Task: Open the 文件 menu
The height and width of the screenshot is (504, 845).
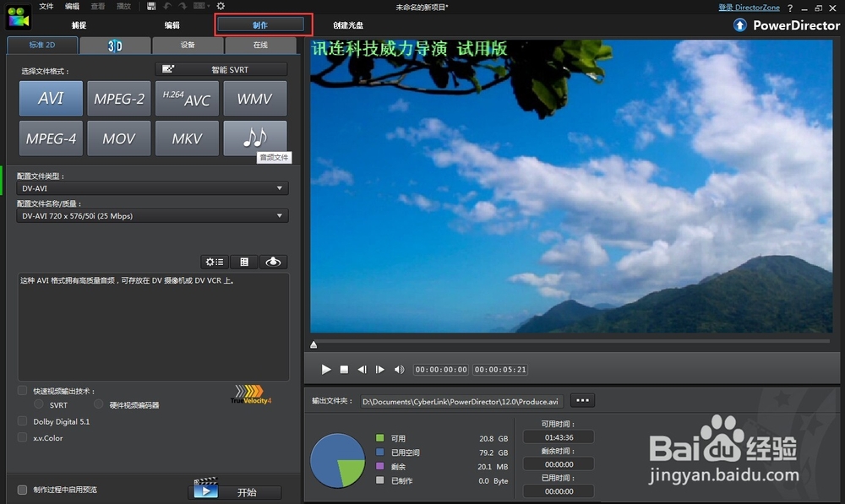Action: tap(46, 7)
